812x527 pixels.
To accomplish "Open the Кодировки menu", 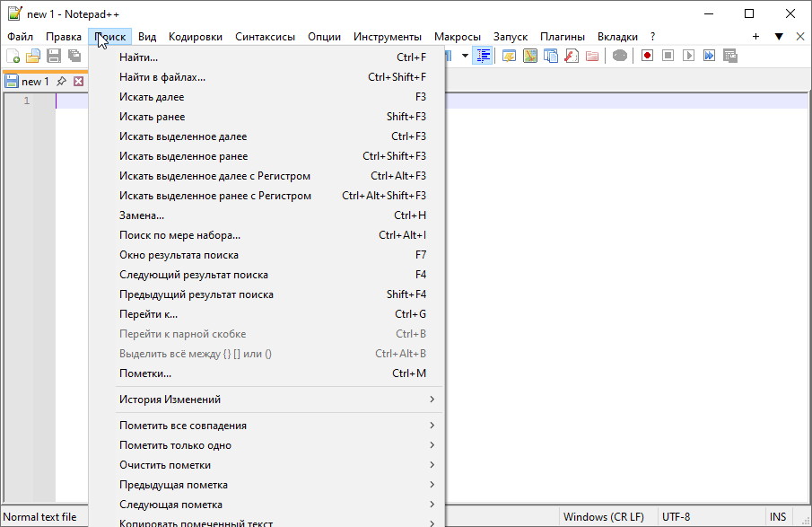I will (196, 37).
